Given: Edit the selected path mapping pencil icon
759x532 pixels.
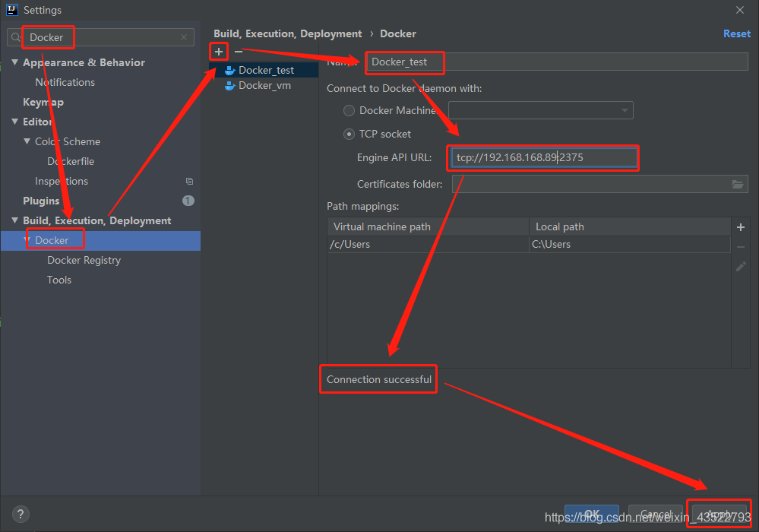Looking at the screenshot, I should point(740,266).
